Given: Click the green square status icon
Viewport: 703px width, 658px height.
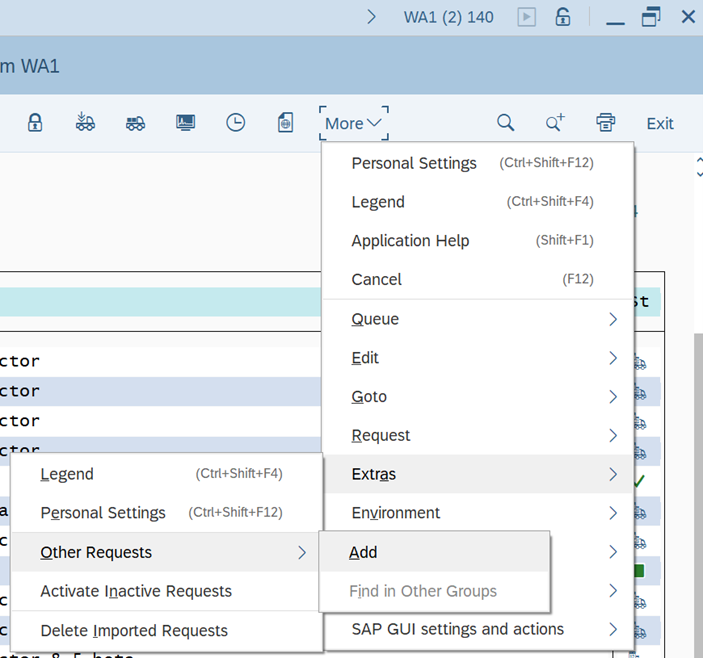Looking at the screenshot, I should click(x=639, y=571).
